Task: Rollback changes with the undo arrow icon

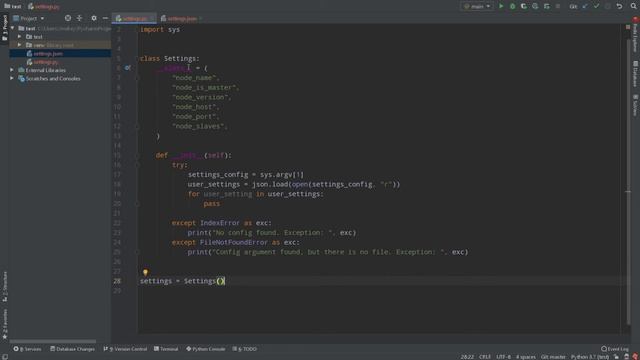Action: (619, 6)
